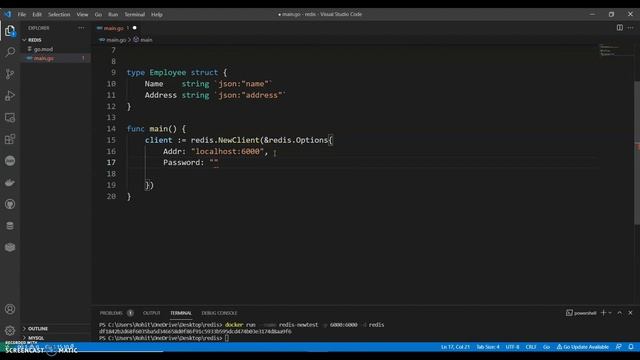
Task: Expand the MYSQL section
Action: (36, 338)
